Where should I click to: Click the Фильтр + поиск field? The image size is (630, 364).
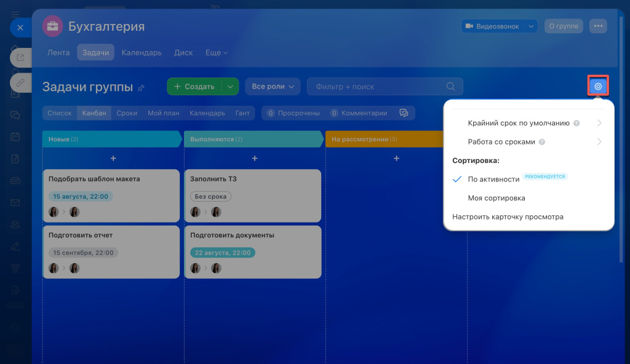tap(385, 86)
